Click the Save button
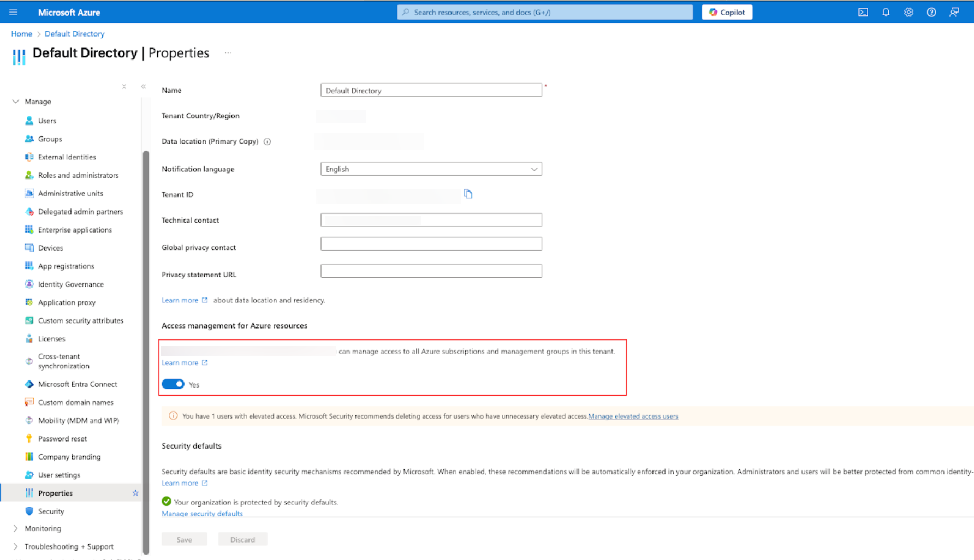Viewport: 974px width, 560px height. pyautogui.click(x=184, y=539)
